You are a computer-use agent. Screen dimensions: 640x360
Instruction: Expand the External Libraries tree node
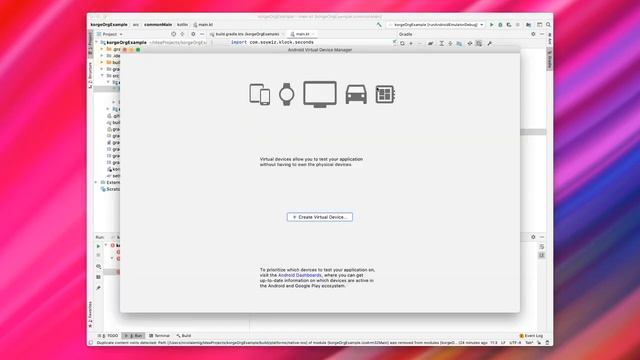pyautogui.click(x=97, y=182)
